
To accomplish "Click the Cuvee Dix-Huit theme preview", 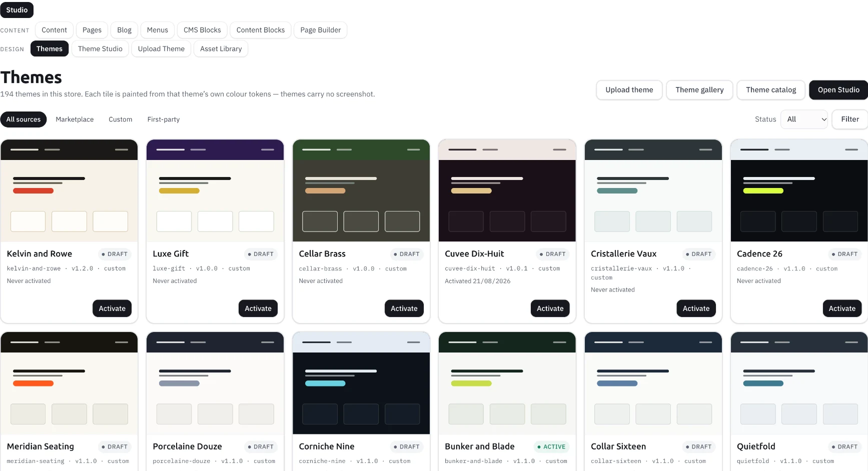I will click(507, 190).
